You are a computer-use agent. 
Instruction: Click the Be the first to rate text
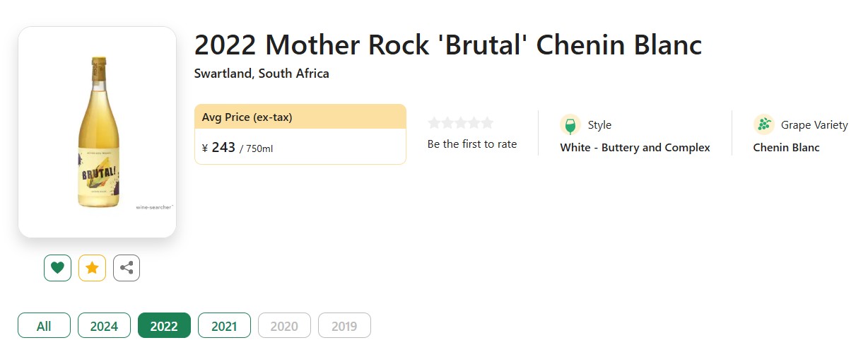tap(472, 144)
